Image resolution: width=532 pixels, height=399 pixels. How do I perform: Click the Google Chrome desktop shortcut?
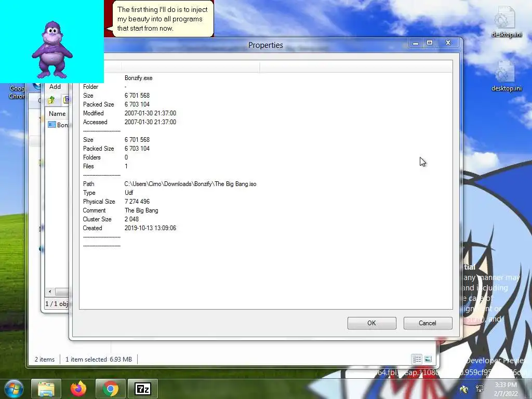17,92
